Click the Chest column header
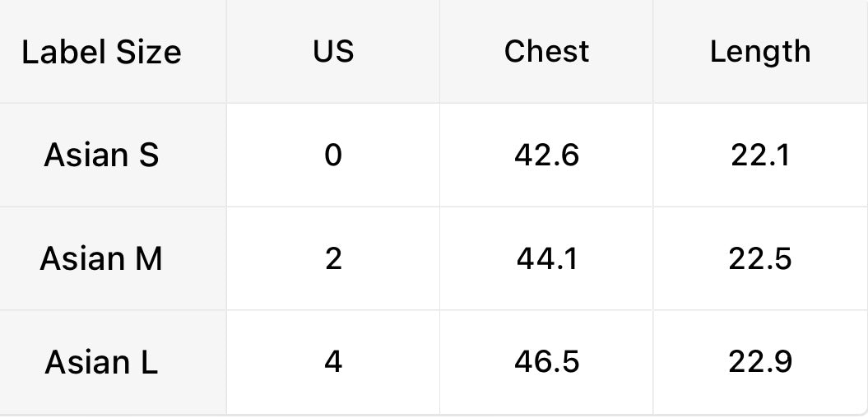Screen dimensions: 868x418 point(546,52)
